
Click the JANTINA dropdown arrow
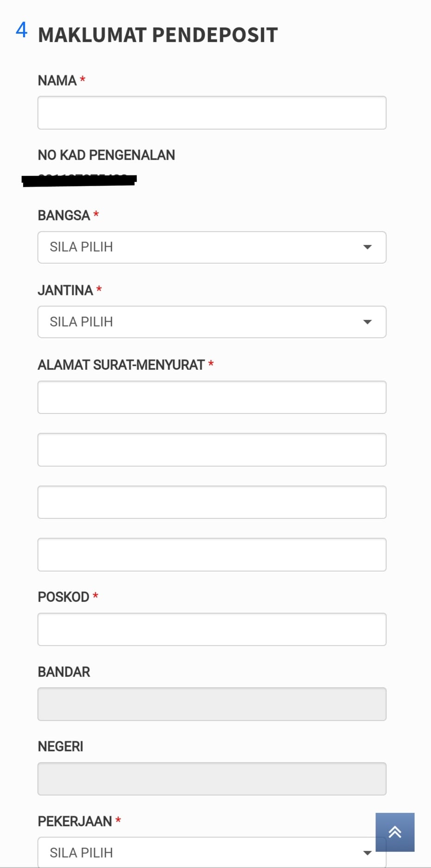tap(368, 322)
